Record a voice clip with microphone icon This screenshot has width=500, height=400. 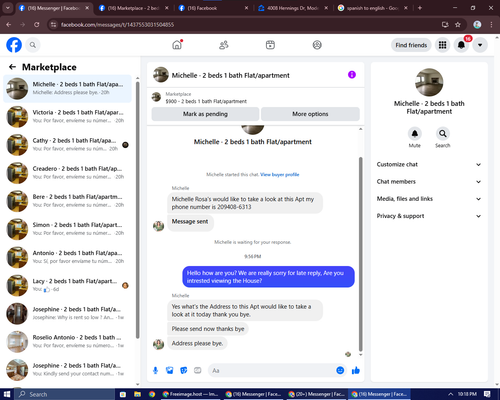(155, 370)
